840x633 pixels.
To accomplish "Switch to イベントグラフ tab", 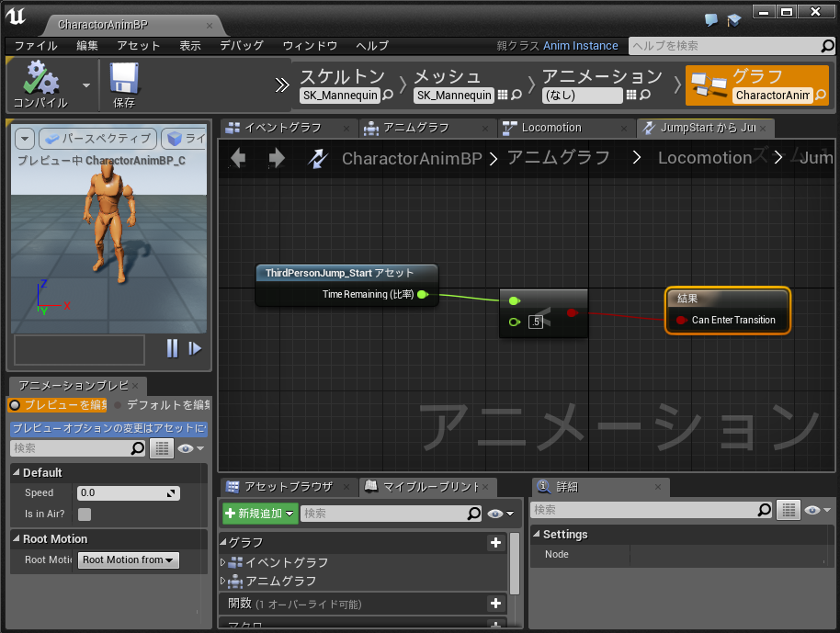I will (282, 128).
